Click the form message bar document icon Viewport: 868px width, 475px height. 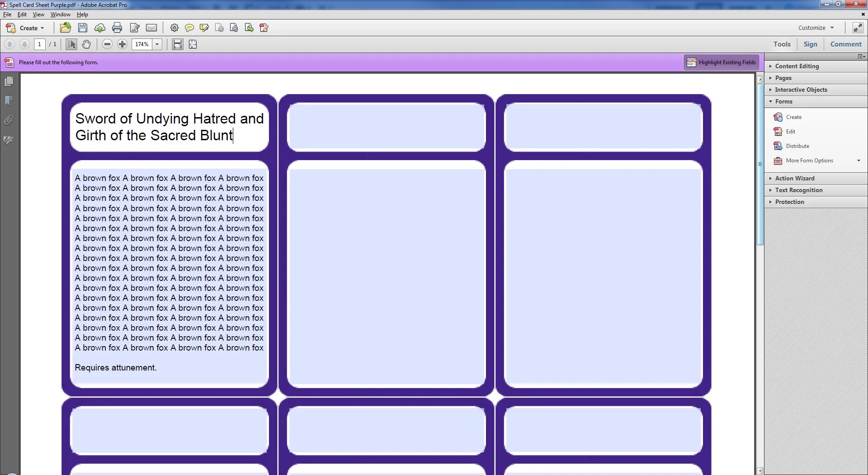9,62
